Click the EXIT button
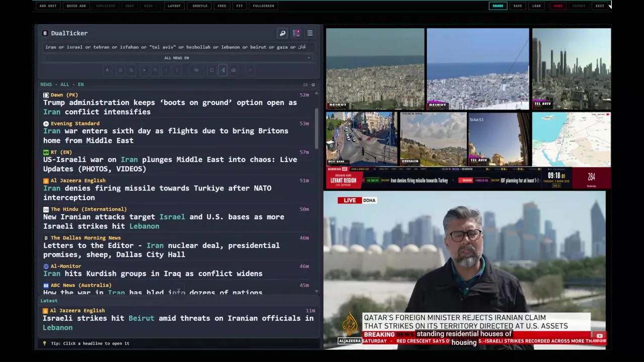 point(600,6)
